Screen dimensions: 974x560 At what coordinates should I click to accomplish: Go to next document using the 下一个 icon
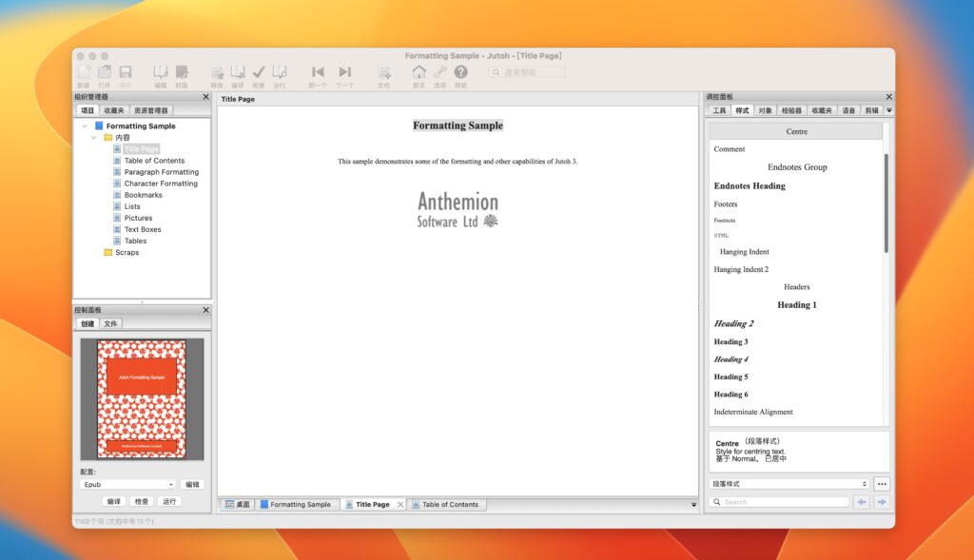pos(345,69)
